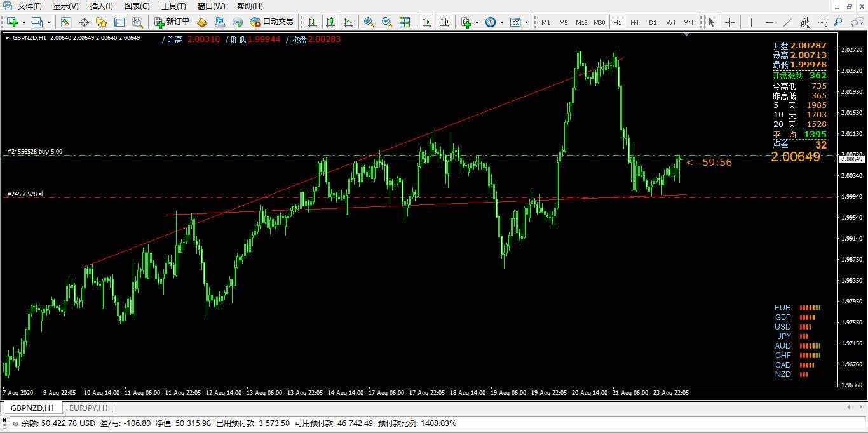Click the 新订单 new order button
Viewport: 868px width, 433px height.
tap(172, 22)
